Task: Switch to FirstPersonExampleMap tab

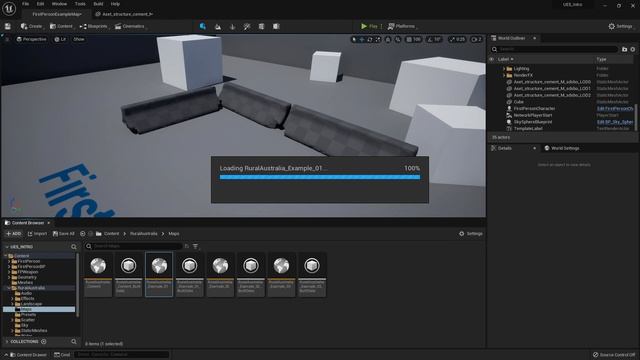Action: click(57, 14)
